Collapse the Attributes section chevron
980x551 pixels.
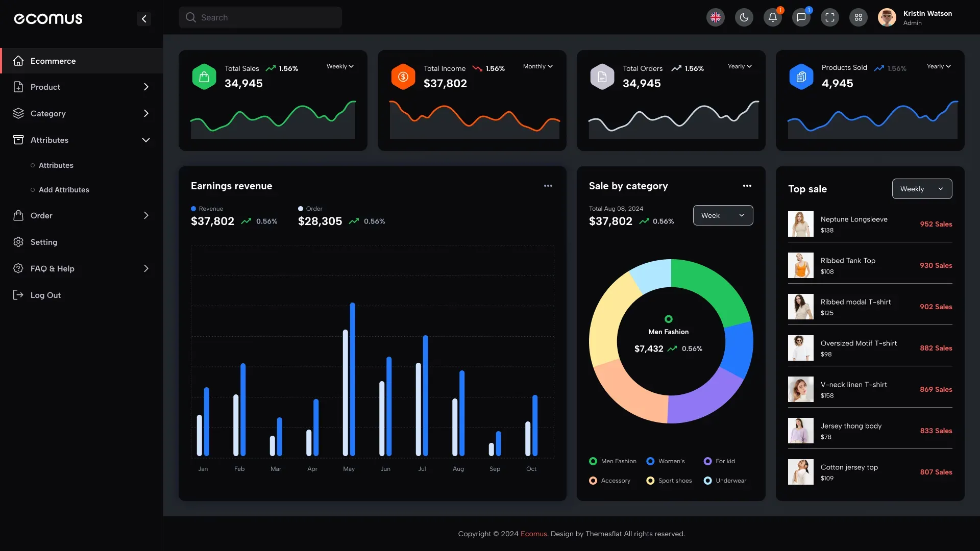[x=145, y=140]
